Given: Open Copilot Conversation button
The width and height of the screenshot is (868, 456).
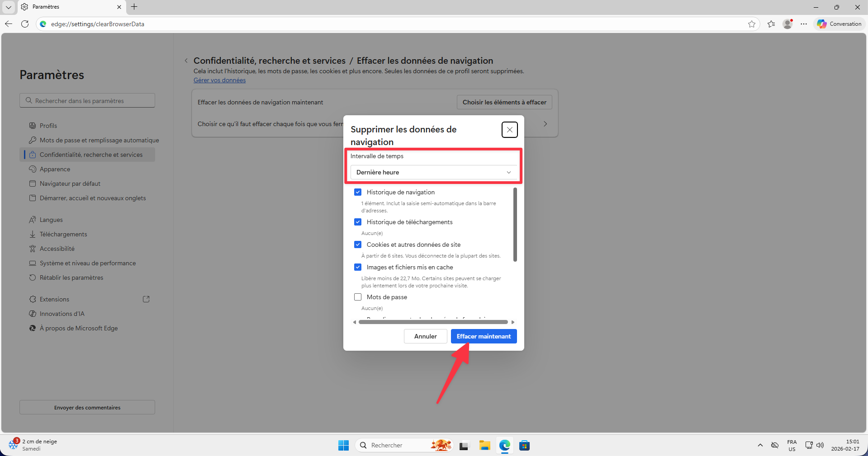Looking at the screenshot, I should pyautogui.click(x=840, y=24).
